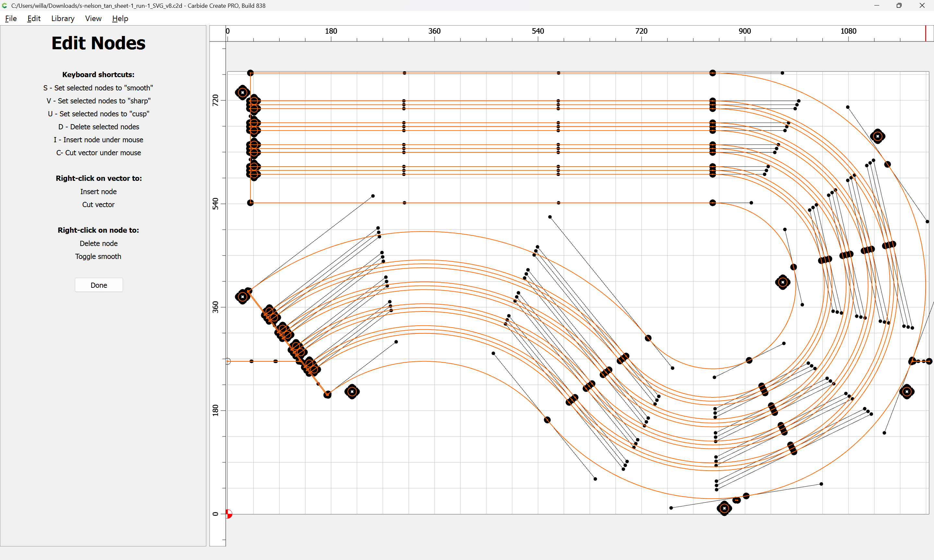Select node where the bottom straight line meets the curve
The width and height of the screenshot is (934, 560).
coord(712,203)
